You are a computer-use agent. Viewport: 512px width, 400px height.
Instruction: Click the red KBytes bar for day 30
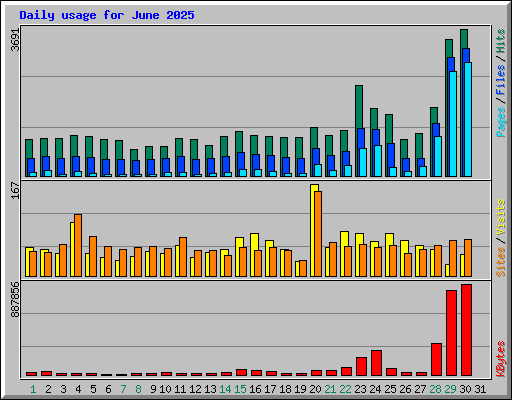[x=466, y=330]
